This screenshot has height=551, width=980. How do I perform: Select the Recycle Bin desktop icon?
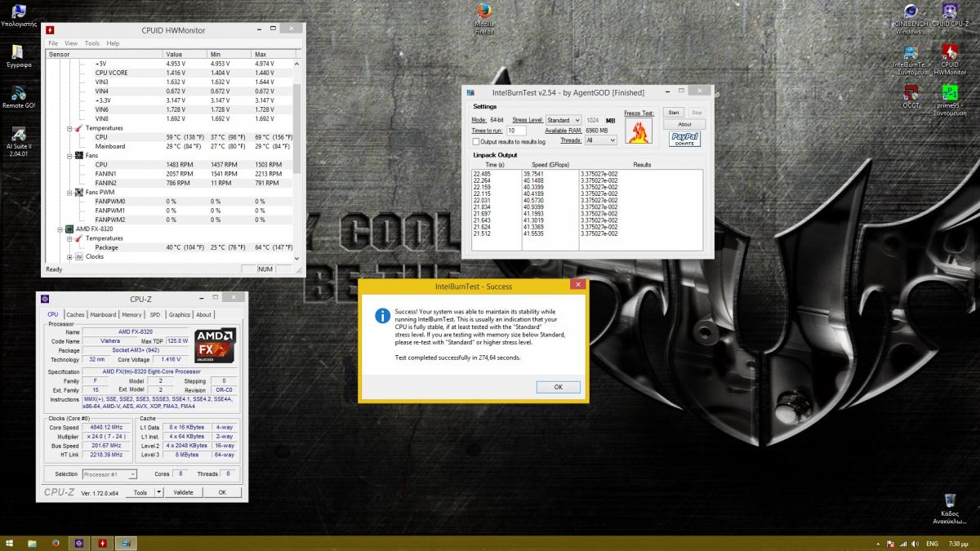point(950,509)
